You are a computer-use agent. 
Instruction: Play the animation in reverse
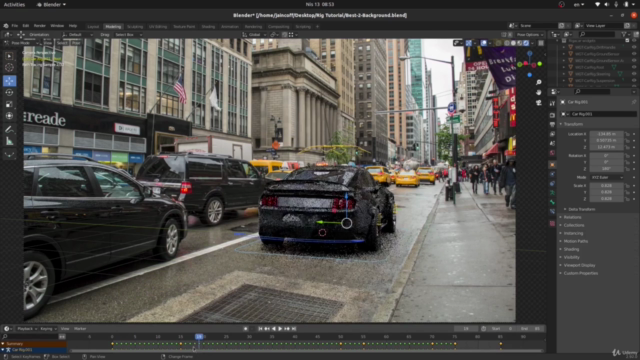coord(273,329)
